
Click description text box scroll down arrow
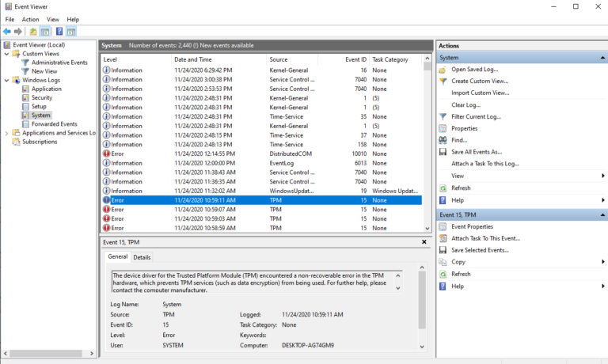tap(398, 288)
